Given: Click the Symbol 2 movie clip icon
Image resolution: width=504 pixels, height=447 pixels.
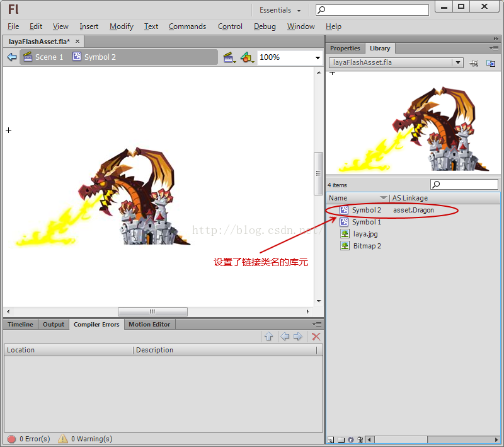Looking at the screenshot, I should coord(344,210).
